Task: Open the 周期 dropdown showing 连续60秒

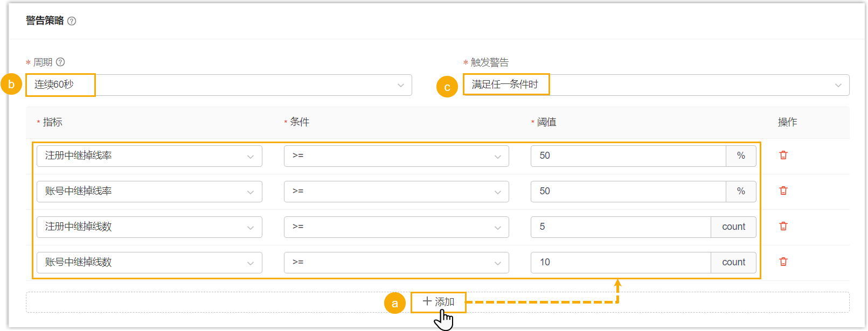Action: [218, 85]
